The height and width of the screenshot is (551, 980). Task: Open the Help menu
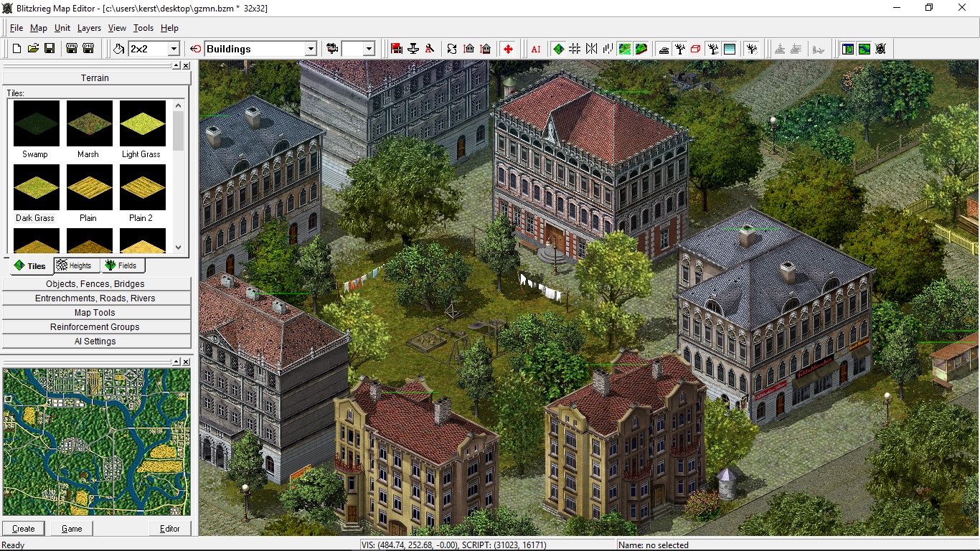pos(169,28)
